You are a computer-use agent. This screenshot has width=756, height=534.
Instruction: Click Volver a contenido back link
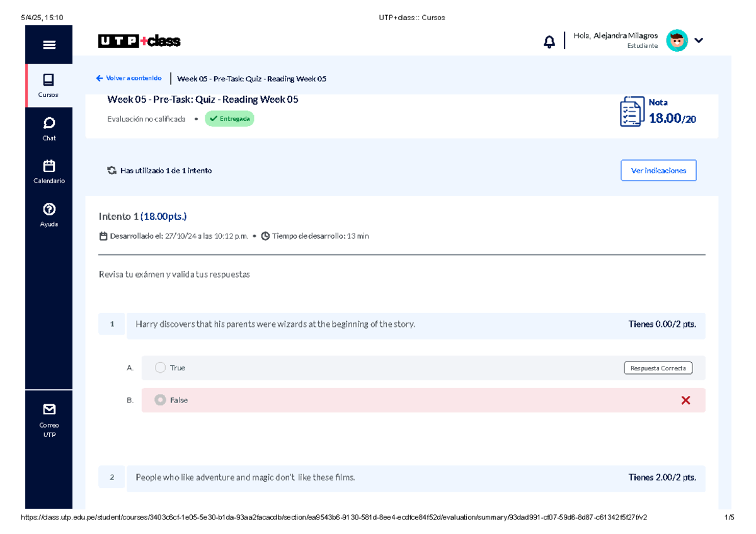[129, 78]
